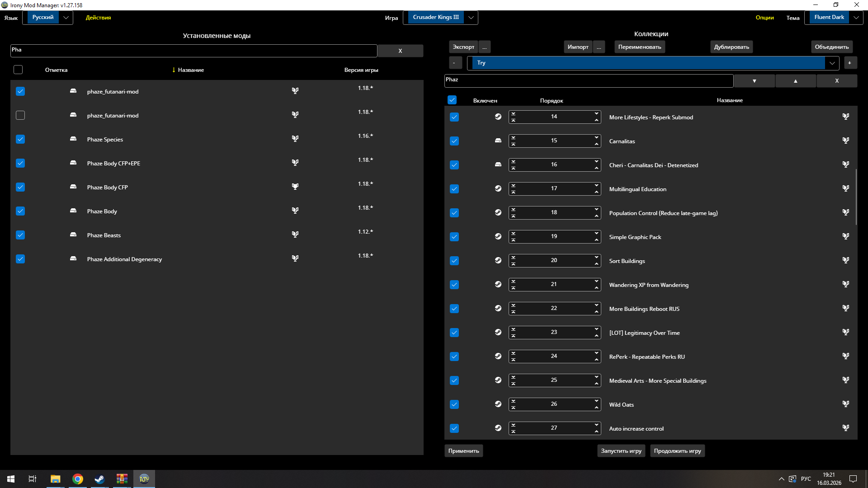Click the collection mods list vertical scrollbar
The image size is (868, 488).
(856, 197)
